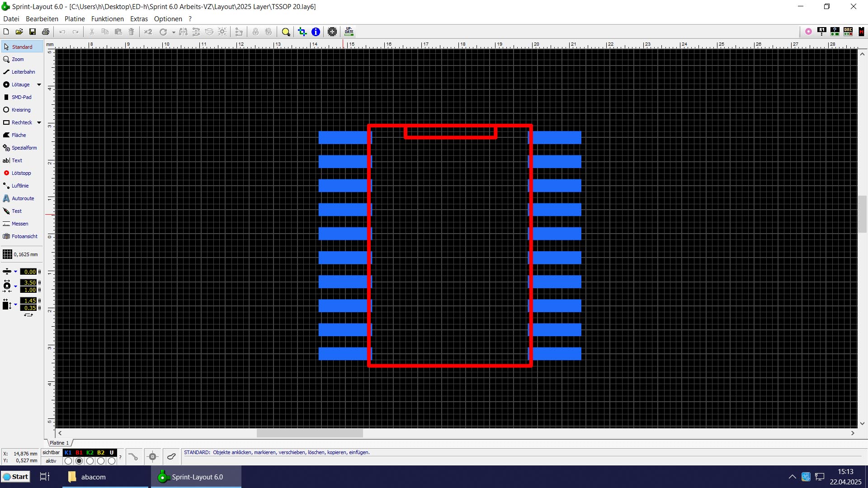Image resolution: width=868 pixels, height=488 pixels.
Task: Expand the Rechteck dropdown arrow
Action: pos(39,122)
